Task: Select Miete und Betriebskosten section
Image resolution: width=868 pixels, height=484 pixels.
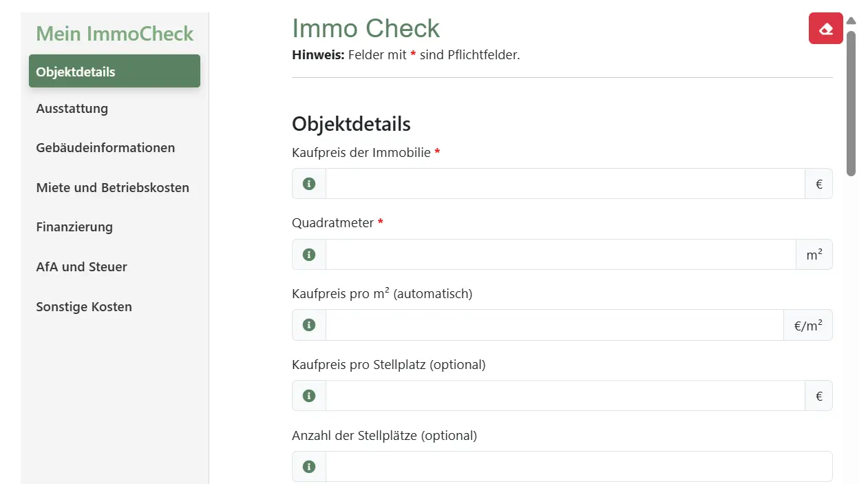Action: click(x=112, y=188)
